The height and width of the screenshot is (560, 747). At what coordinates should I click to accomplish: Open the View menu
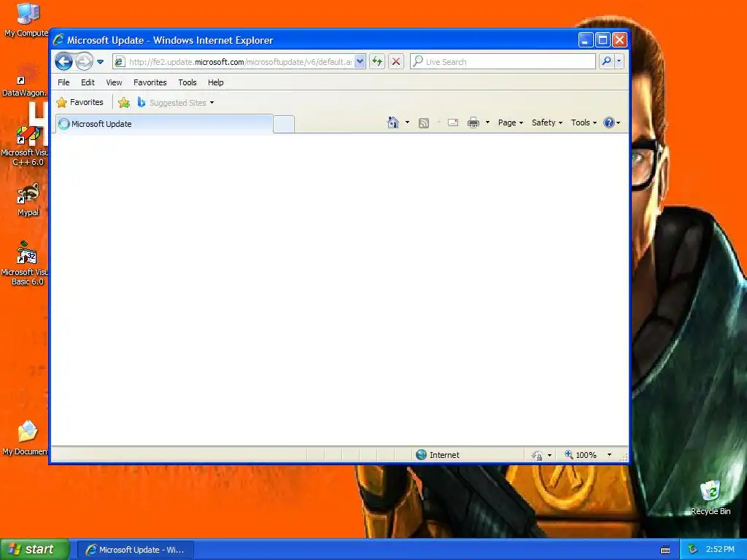[x=114, y=82]
